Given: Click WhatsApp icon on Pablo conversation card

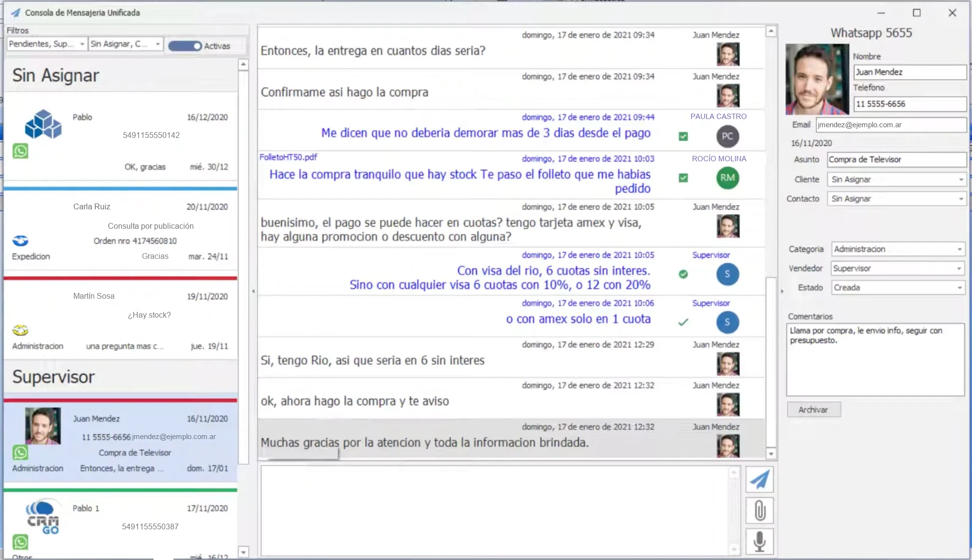Looking at the screenshot, I should click(x=20, y=151).
